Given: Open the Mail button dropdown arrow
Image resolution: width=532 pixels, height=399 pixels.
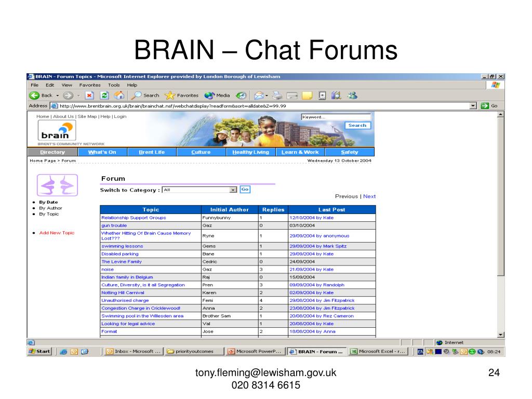Looking at the screenshot, I should (267, 96).
